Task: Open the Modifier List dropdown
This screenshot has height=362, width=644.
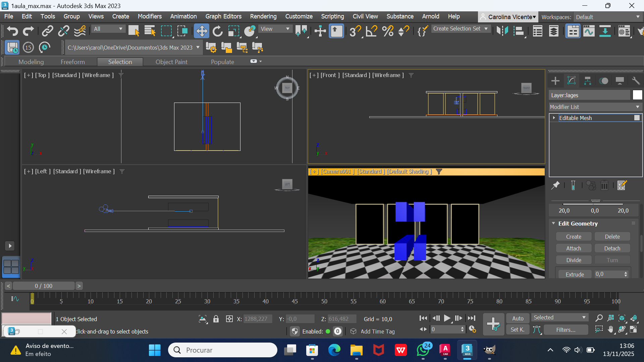Action: [595, 107]
